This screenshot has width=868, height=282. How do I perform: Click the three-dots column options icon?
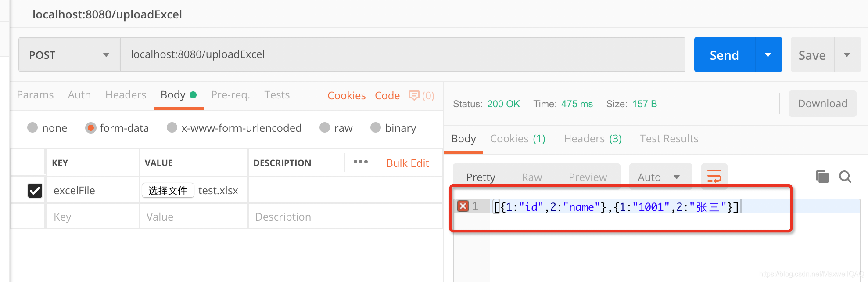361,162
